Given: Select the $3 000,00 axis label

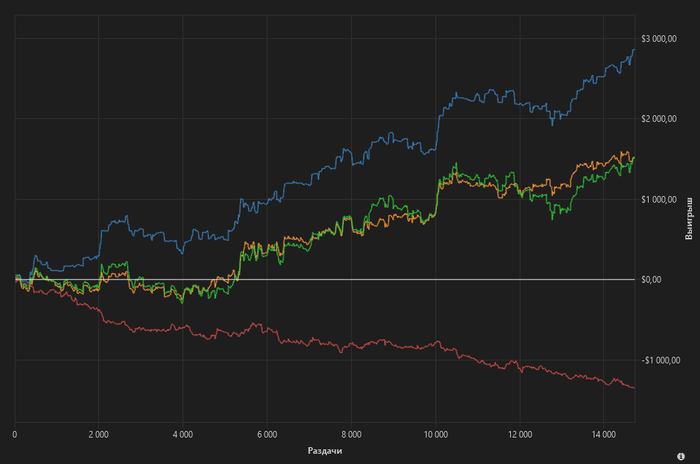Looking at the screenshot, I should [659, 39].
